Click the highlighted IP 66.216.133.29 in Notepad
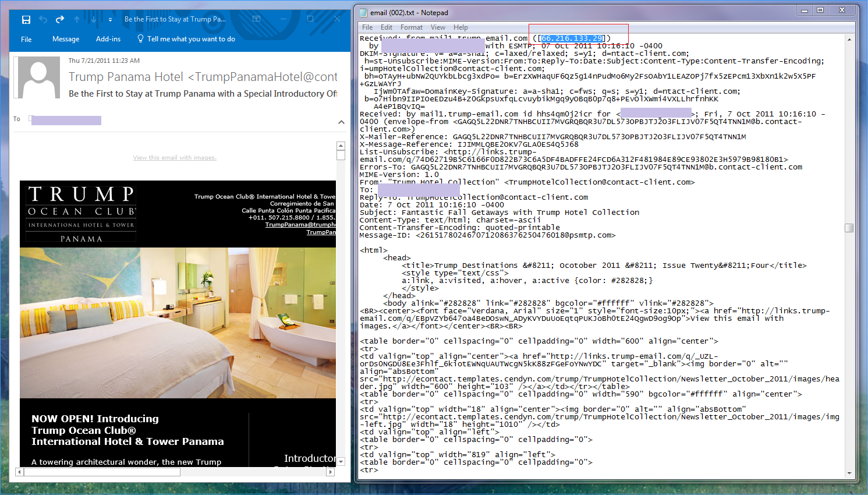This screenshot has width=868, height=495. pos(572,38)
